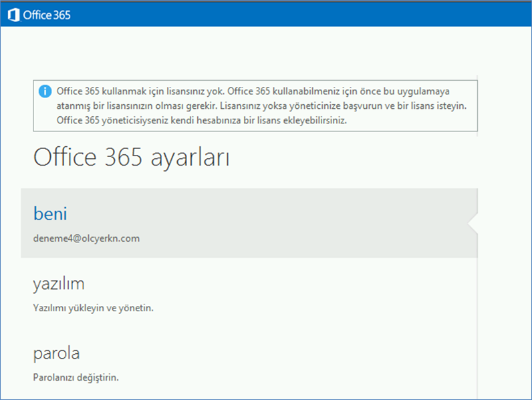Open the 'yazılım' settings section
The image size is (532, 400).
59,284
